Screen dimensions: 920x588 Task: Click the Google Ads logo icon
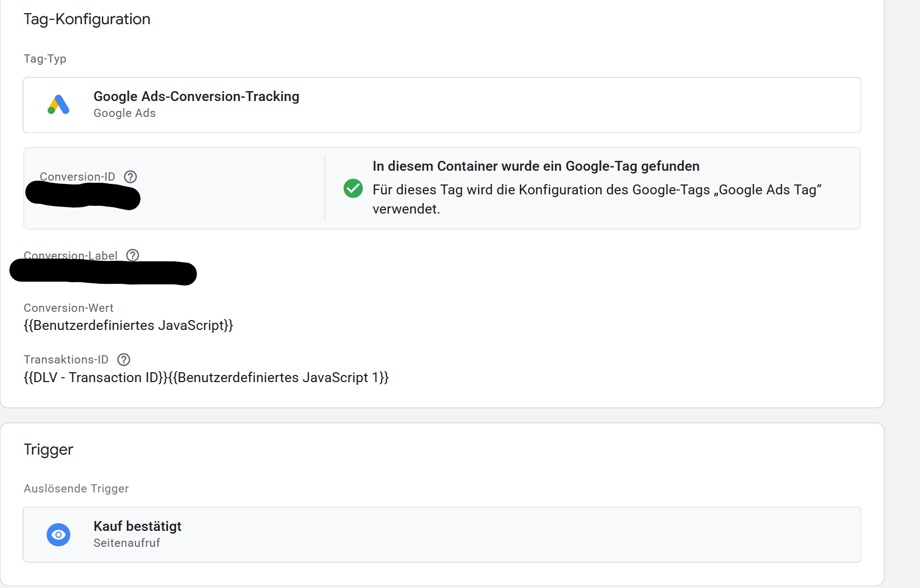(x=58, y=104)
